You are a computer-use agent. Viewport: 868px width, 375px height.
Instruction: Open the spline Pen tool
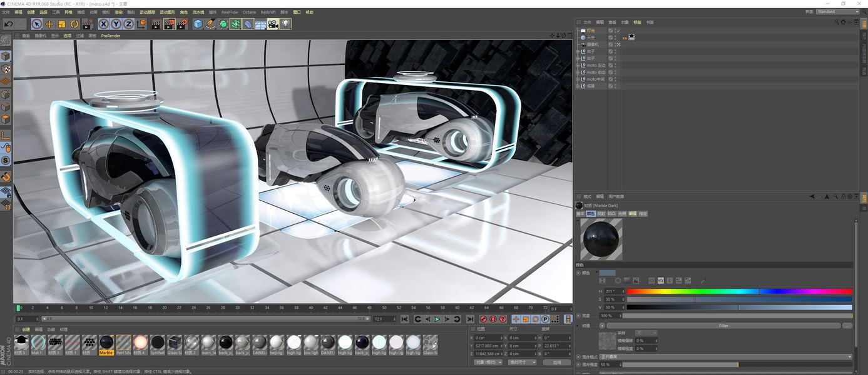211,24
